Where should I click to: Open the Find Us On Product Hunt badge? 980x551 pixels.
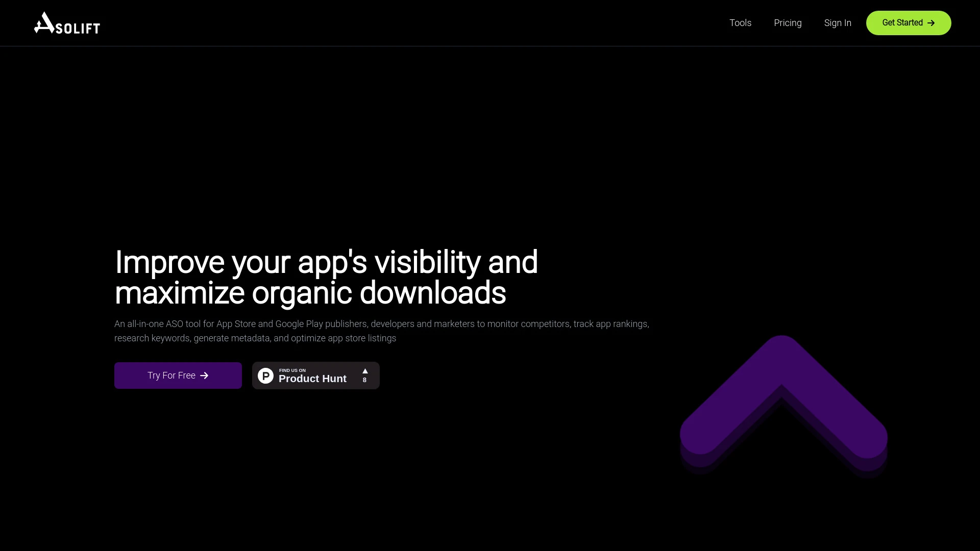[x=315, y=375]
